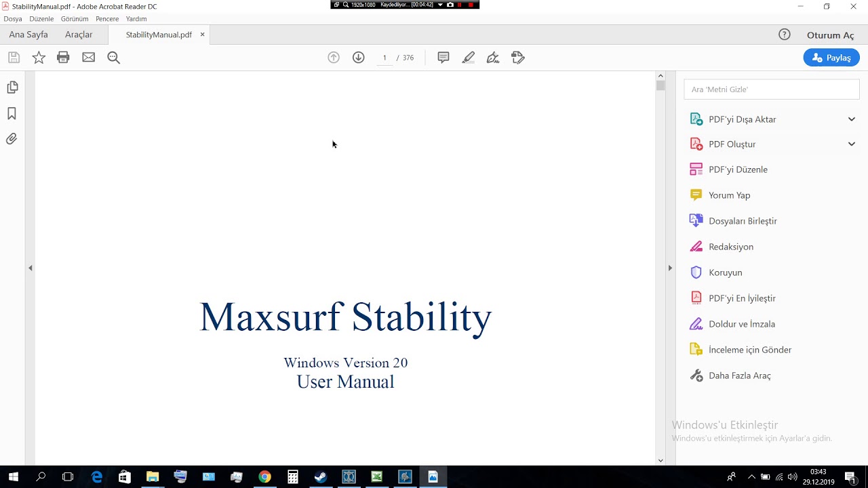868x488 pixels.
Task: Go to next page arrow
Action: point(359,58)
